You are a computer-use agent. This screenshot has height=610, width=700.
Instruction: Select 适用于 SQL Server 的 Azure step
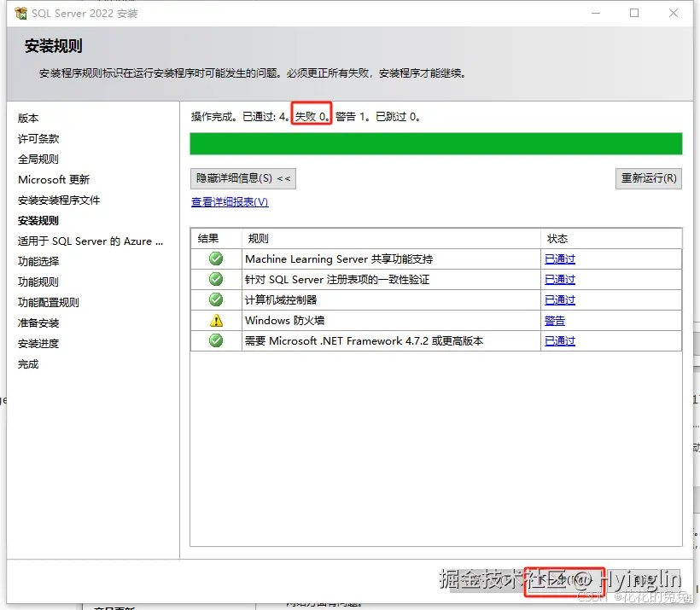click(x=90, y=241)
